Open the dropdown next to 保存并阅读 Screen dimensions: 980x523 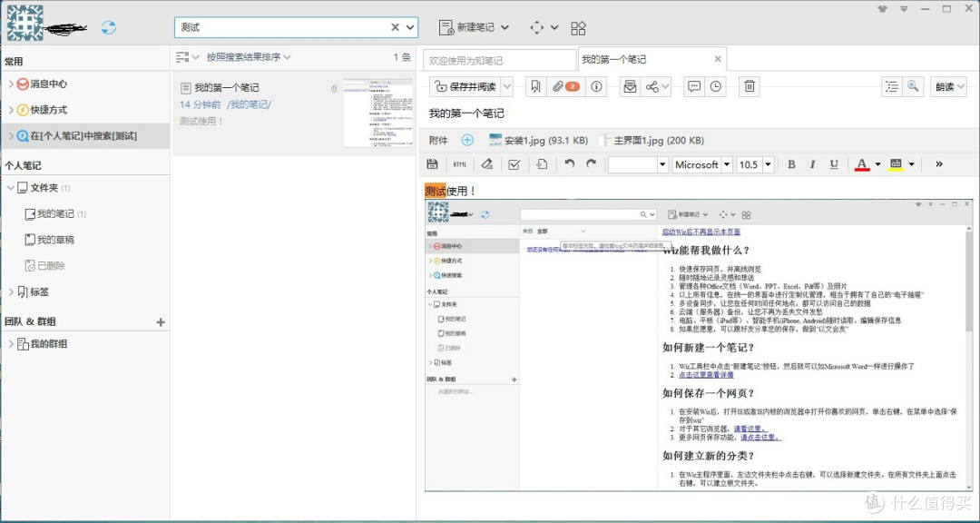(507, 87)
